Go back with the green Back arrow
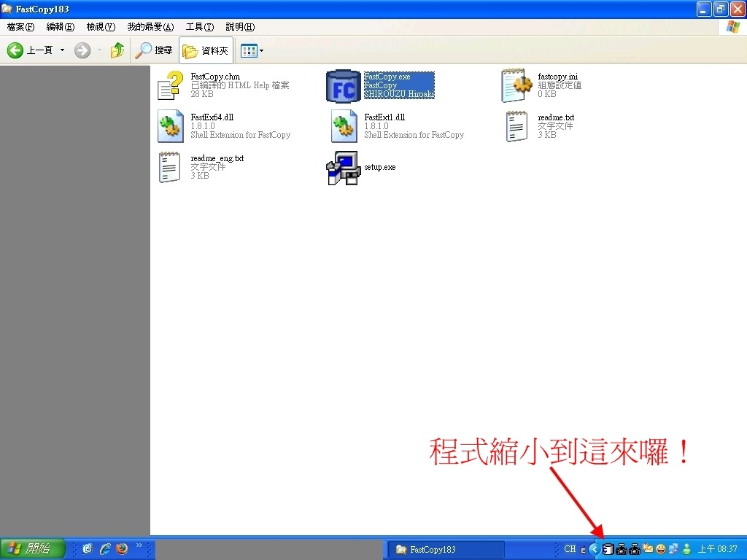 pos(15,50)
